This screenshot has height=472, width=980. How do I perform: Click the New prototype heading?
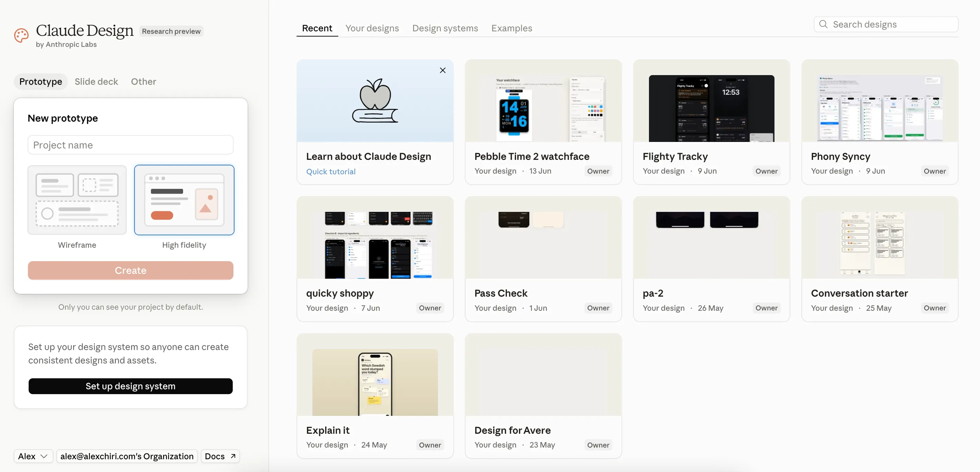click(62, 118)
